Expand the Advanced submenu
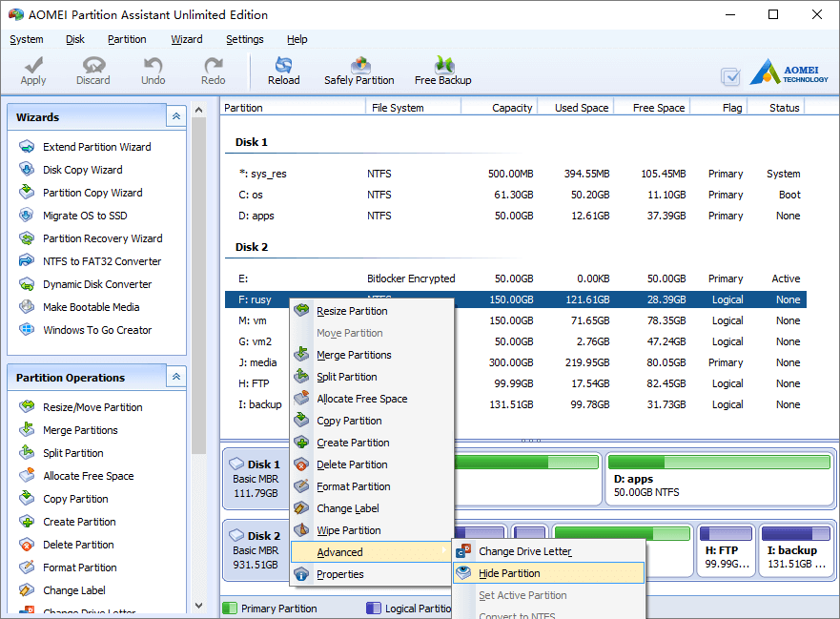The height and width of the screenshot is (619, 840). click(x=371, y=552)
